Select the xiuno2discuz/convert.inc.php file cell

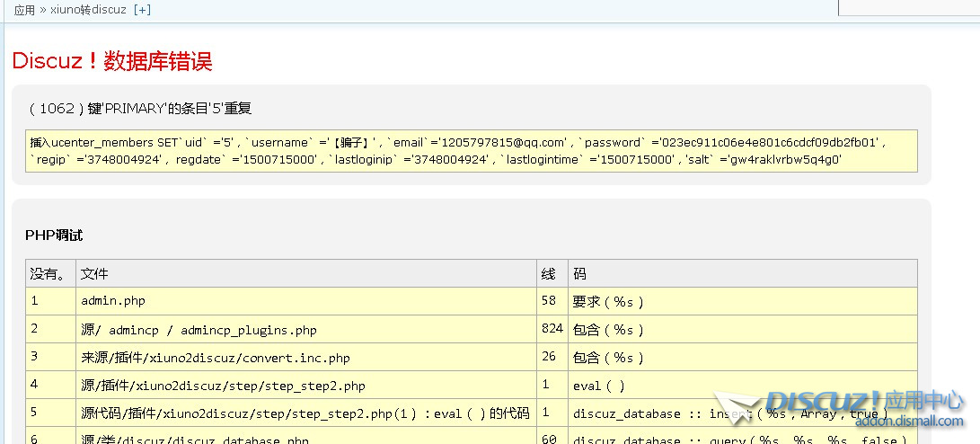tap(306, 357)
